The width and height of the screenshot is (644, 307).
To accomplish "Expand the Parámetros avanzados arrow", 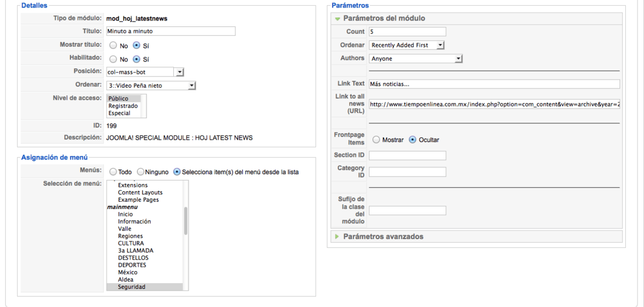I will click(337, 236).
